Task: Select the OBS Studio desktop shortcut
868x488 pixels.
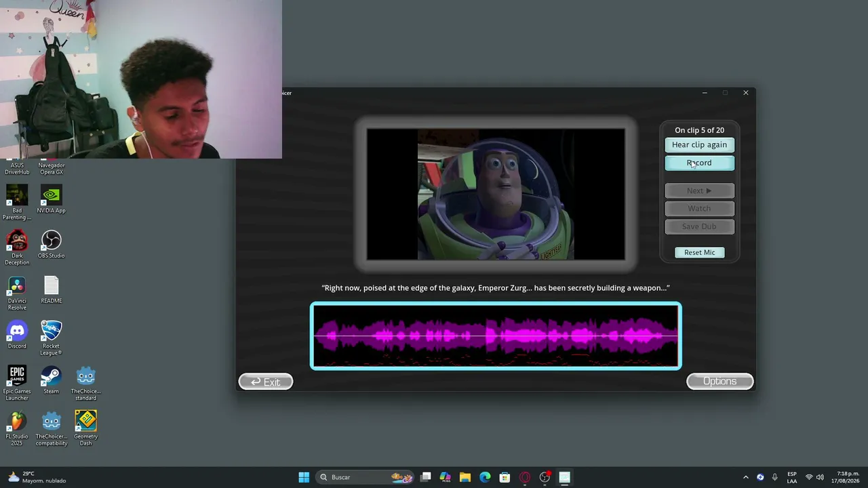Action: pyautogui.click(x=52, y=245)
